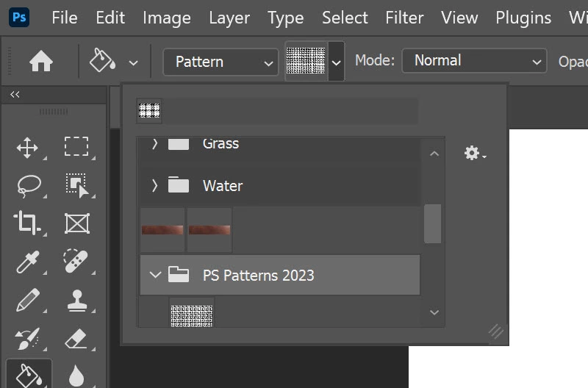Select the Paint Bucket tool in toolbar

point(29,375)
